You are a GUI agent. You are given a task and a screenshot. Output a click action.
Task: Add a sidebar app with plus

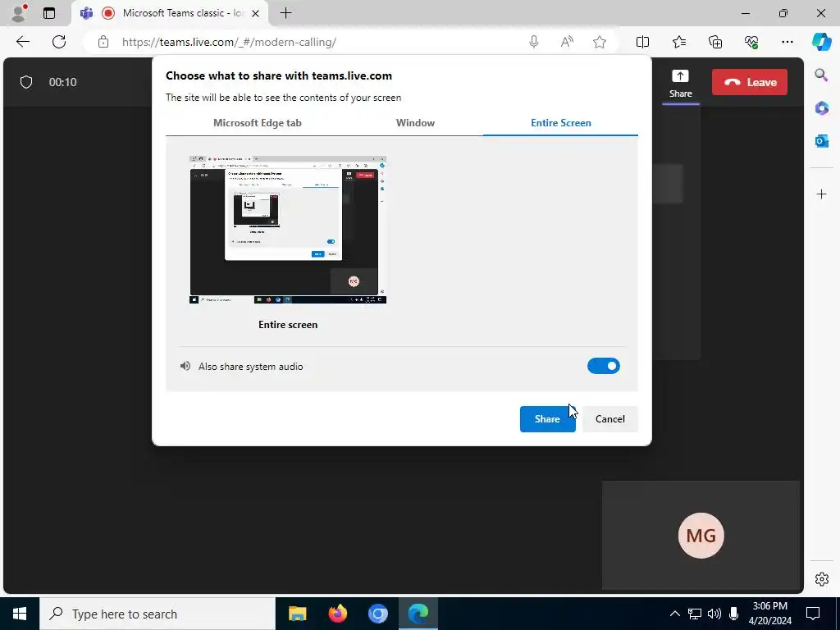tap(821, 194)
